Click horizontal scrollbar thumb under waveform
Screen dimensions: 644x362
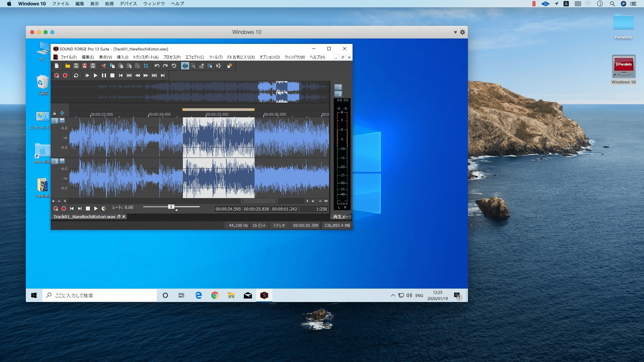(x=260, y=201)
